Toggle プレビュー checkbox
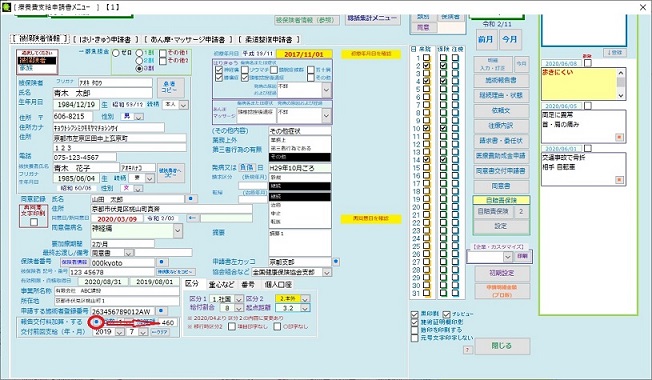Viewport: 652px width, 380px height. 447,314
